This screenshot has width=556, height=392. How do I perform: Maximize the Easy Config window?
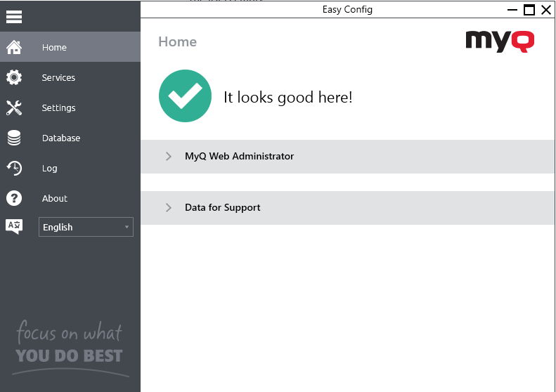click(529, 10)
